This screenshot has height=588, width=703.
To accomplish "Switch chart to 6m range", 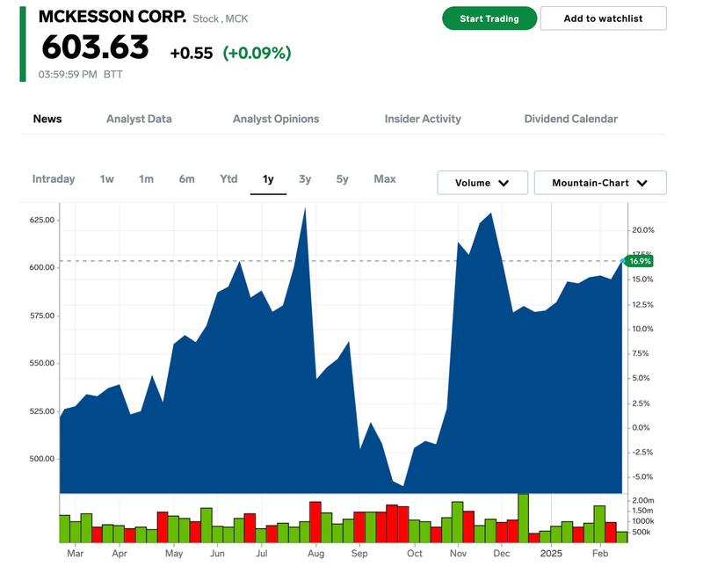I will [186, 179].
